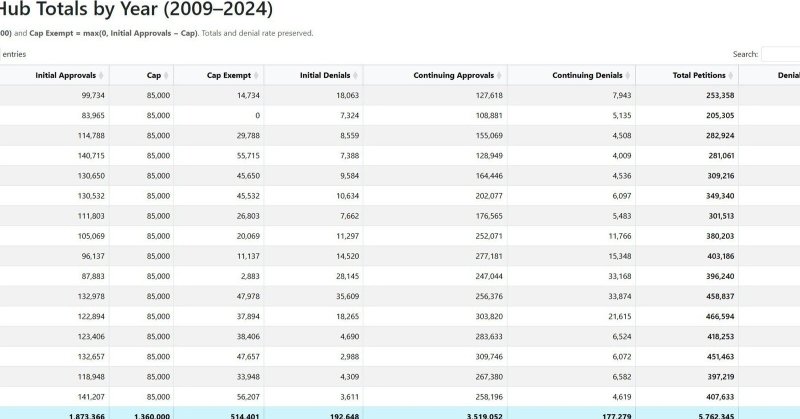This screenshot has width=800, height=419.
Task: Click the Continuing Approvals header label
Action: pyautogui.click(x=454, y=76)
